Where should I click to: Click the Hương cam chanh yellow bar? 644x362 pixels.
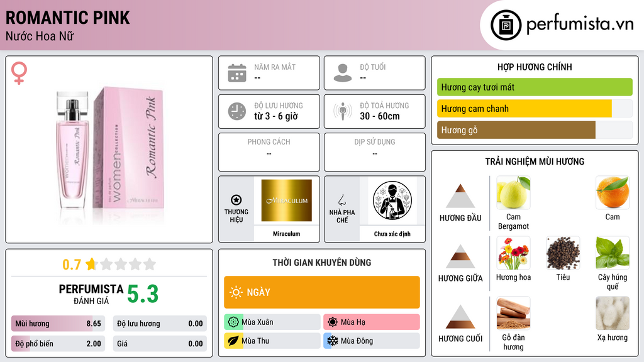coord(535,108)
